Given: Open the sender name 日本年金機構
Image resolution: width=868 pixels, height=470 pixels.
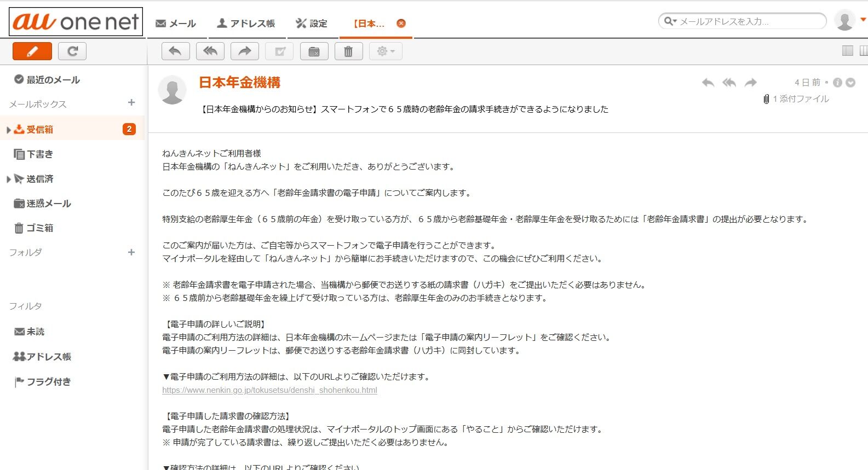Looking at the screenshot, I should 239,83.
